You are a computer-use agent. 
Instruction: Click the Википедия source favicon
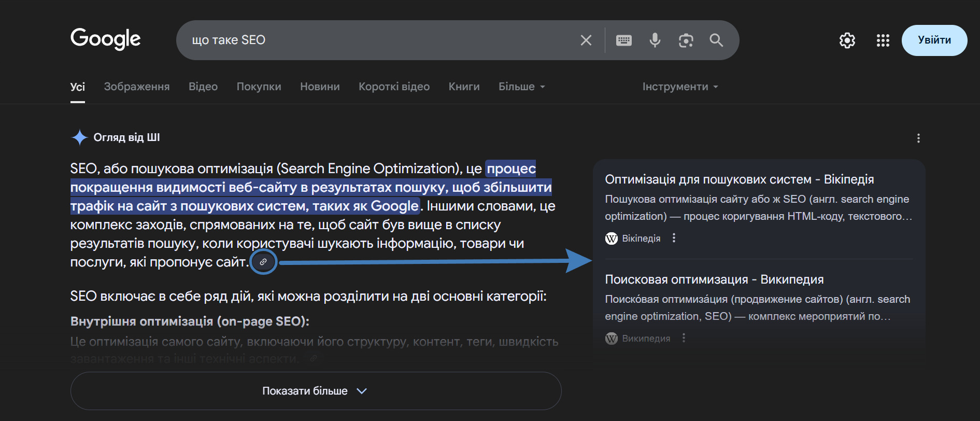click(x=612, y=339)
